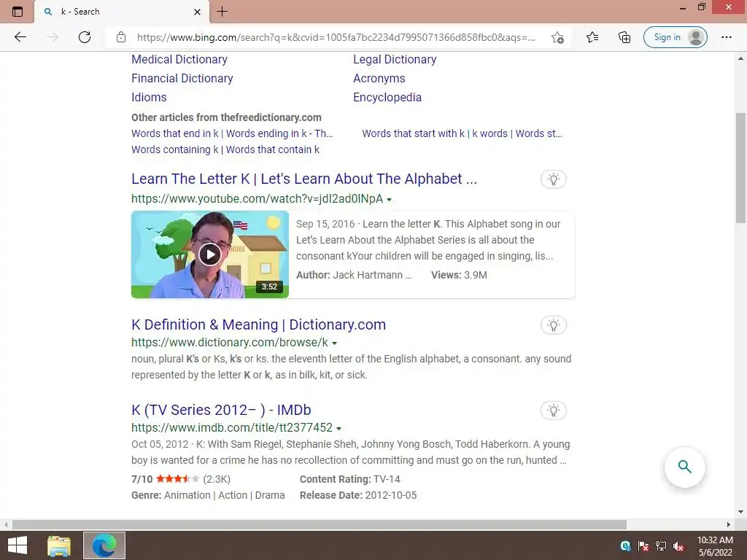This screenshot has height=560, width=747.
Task: Open 'K Definition & Meaning | Dictionary.com' result
Action: (x=259, y=324)
